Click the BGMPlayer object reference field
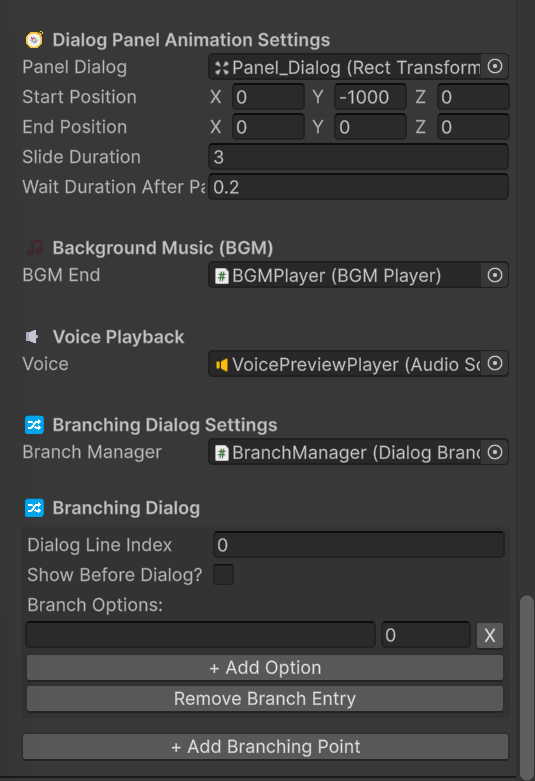 (x=345, y=275)
